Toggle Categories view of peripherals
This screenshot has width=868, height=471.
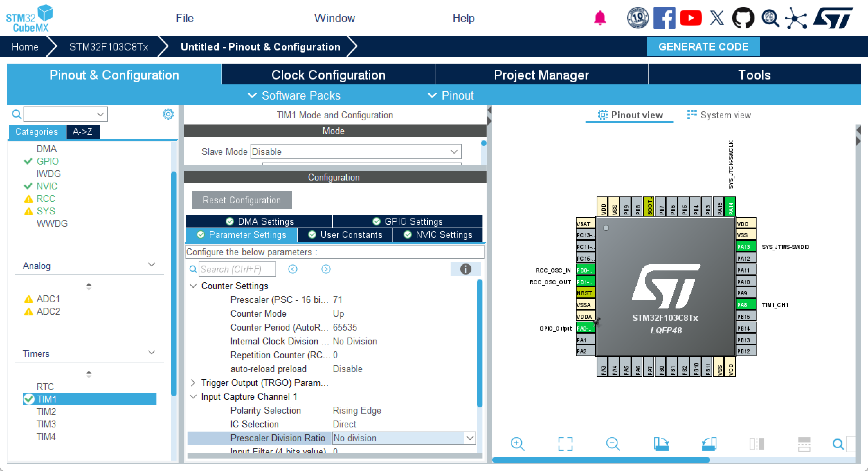[37, 132]
